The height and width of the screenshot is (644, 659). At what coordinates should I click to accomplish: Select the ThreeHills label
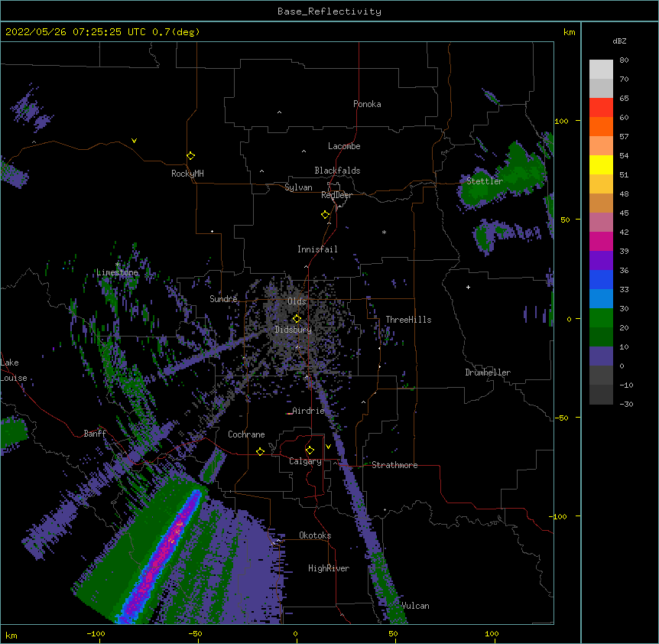click(x=408, y=320)
